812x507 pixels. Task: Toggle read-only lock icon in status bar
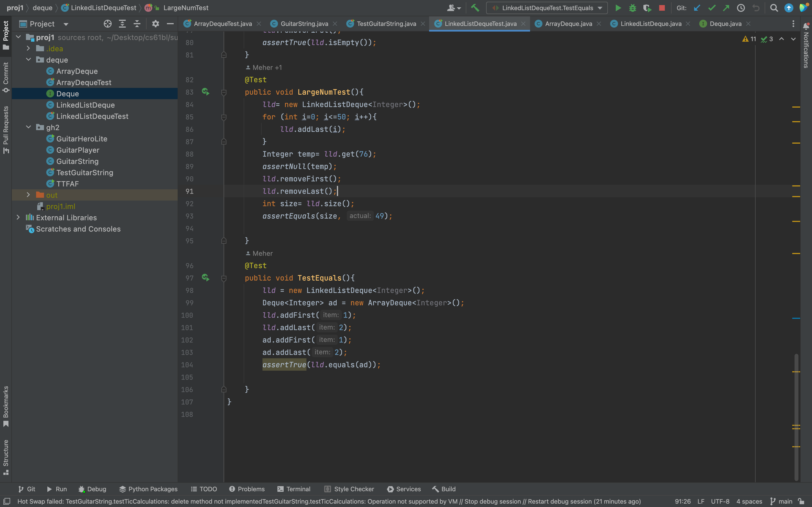point(801,501)
